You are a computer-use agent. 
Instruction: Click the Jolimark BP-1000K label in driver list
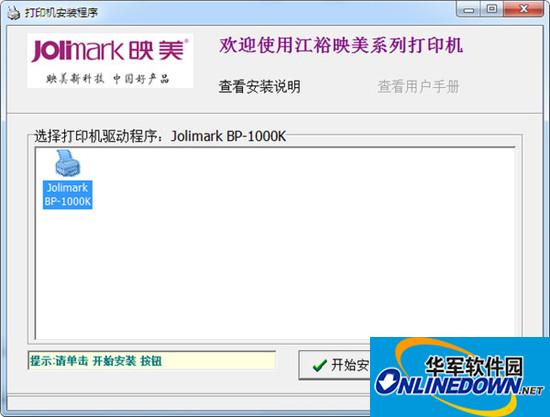[x=68, y=195]
